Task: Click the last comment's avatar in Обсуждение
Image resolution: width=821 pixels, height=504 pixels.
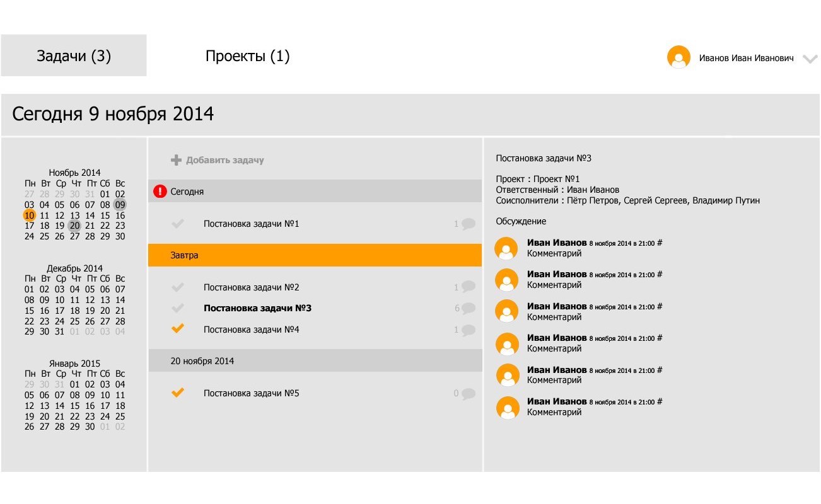Action: click(507, 407)
